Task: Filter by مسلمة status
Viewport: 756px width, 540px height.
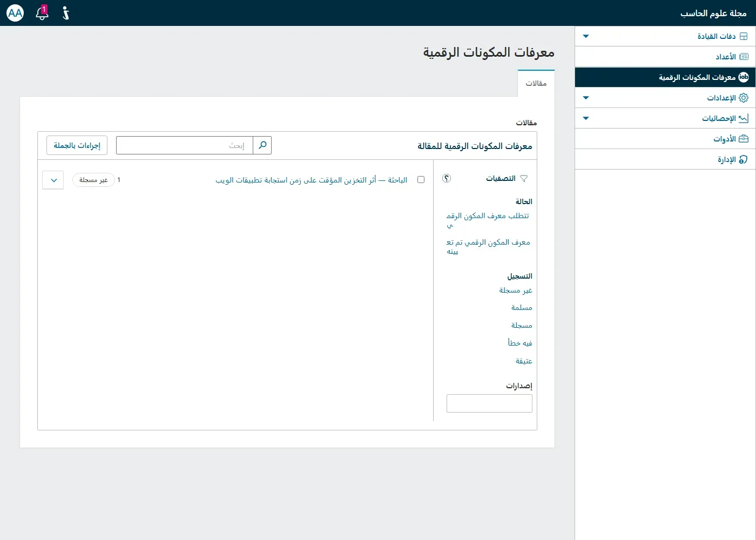Action: point(522,308)
